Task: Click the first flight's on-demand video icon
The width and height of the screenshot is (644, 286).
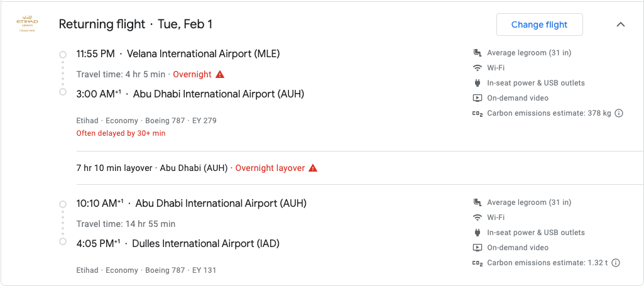Action: point(478,98)
